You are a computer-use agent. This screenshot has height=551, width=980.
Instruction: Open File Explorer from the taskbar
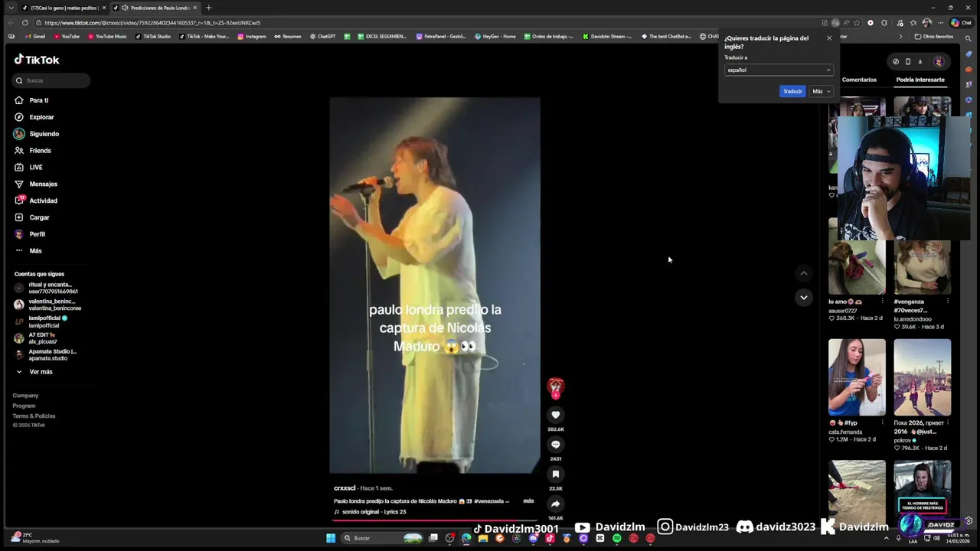pos(483,538)
